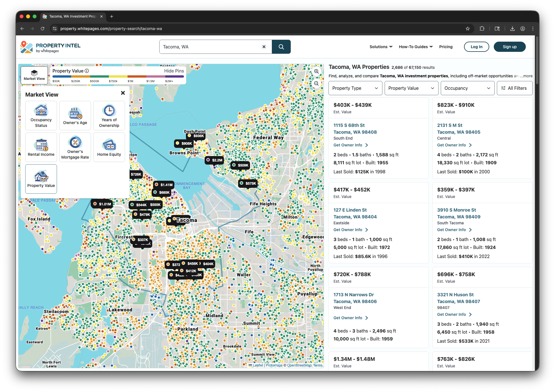This screenshot has width=555, height=392.
Task: Open the 127 E Linden St listing
Action: pyautogui.click(x=350, y=210)
